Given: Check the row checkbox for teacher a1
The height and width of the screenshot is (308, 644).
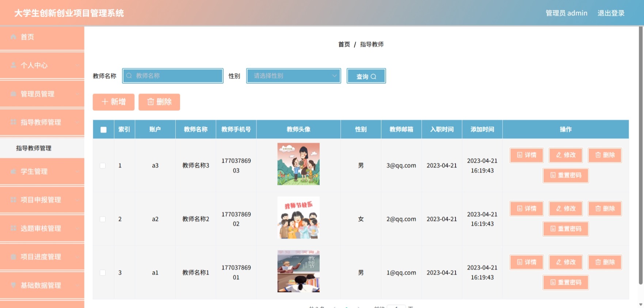Looking at the screenshot, I should (x=103, y=273).
